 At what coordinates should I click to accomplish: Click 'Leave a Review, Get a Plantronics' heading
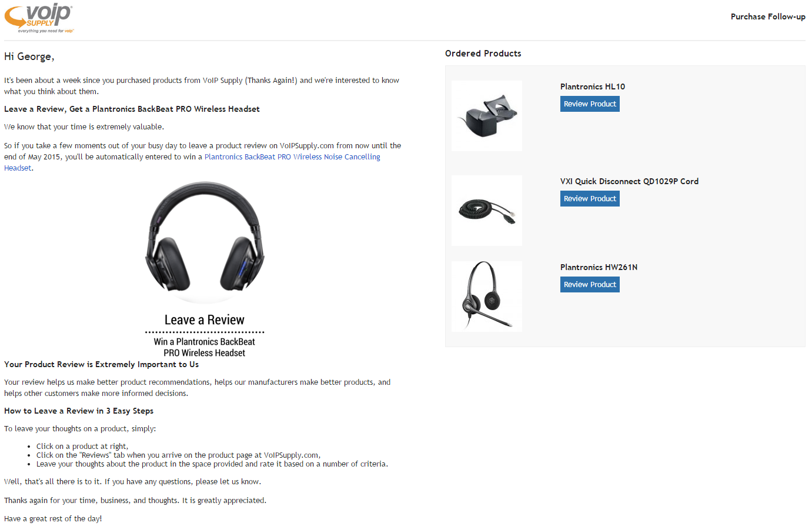click(x=132, y=109)
